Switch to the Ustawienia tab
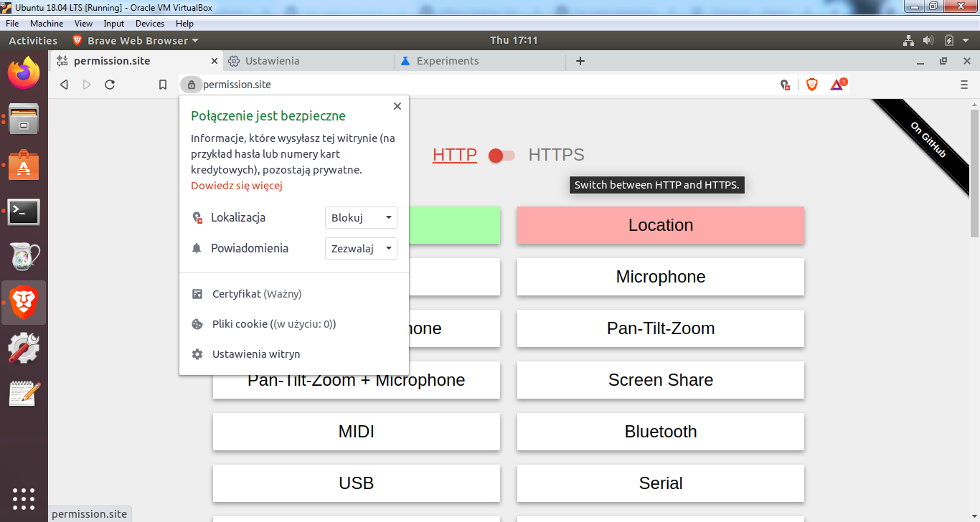The image size is (980, 522). (308, 61)
